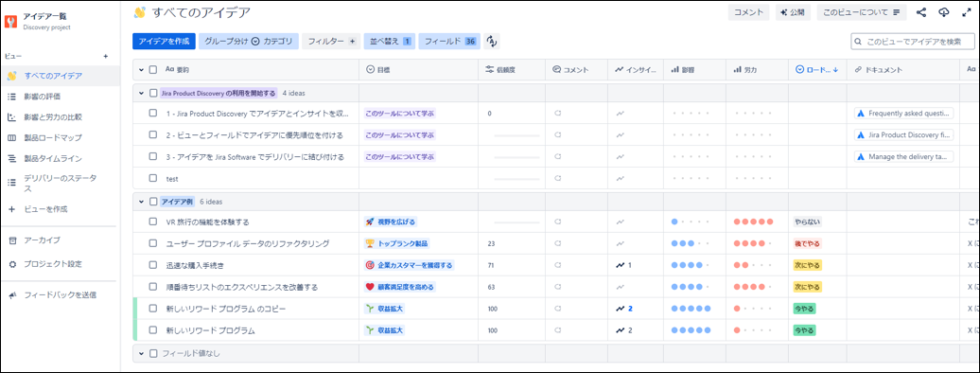The height and width of the screenshot is (373, 980).
Task: Open the 製品タイムライン view
Action: coord(60,158)
